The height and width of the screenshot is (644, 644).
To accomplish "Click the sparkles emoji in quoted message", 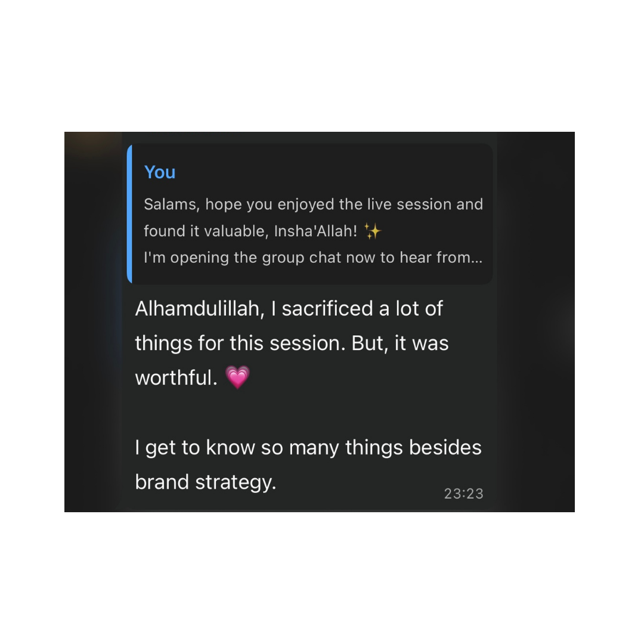I will [373, 231].
